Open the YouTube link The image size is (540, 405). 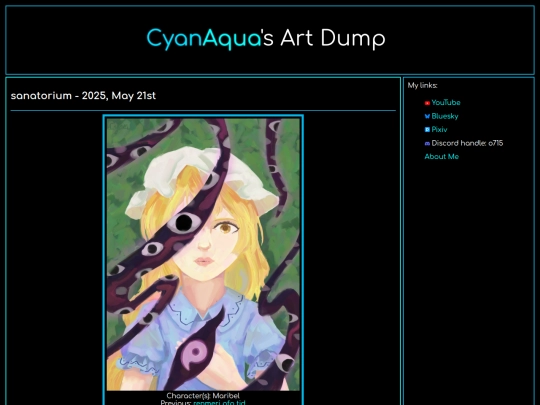[446, 103]
